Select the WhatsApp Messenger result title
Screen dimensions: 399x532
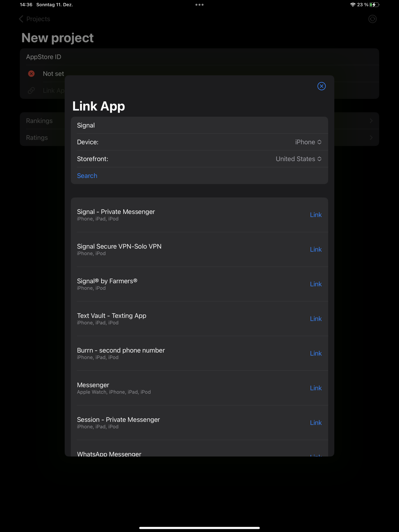click(x=109, y=454)
